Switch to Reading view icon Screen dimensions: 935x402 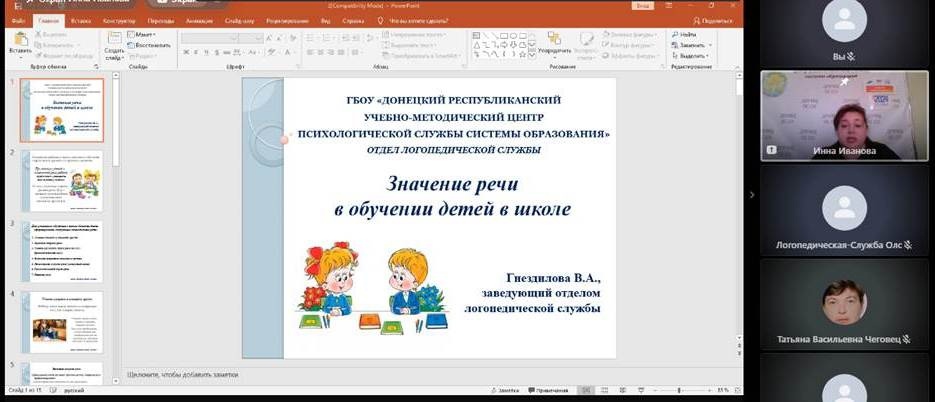pyautogui.click(x=623, y=390)
